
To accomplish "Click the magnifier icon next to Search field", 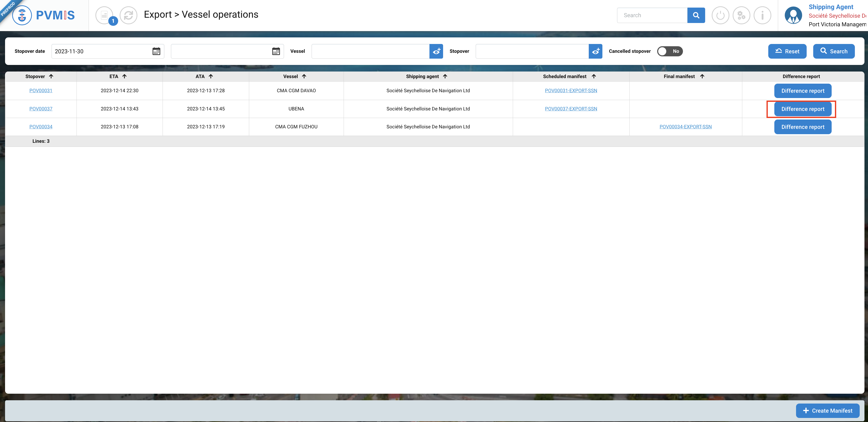I will 696,15.
